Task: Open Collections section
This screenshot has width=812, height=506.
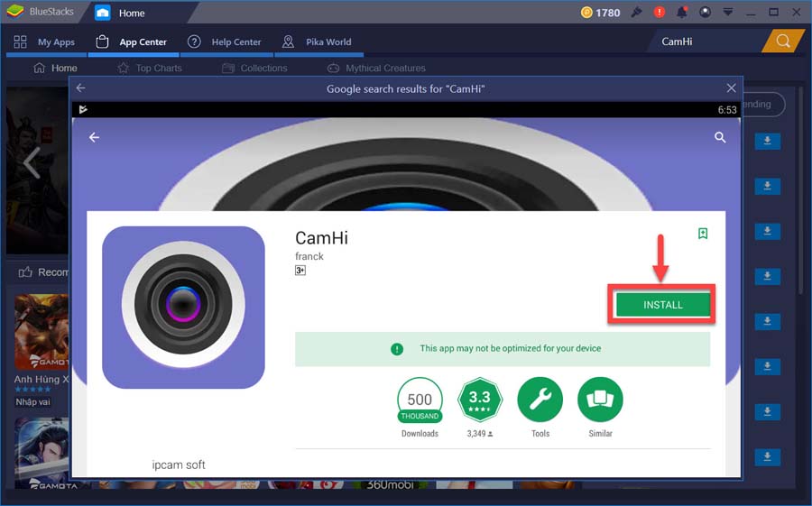Action: [x=254, y=68]
